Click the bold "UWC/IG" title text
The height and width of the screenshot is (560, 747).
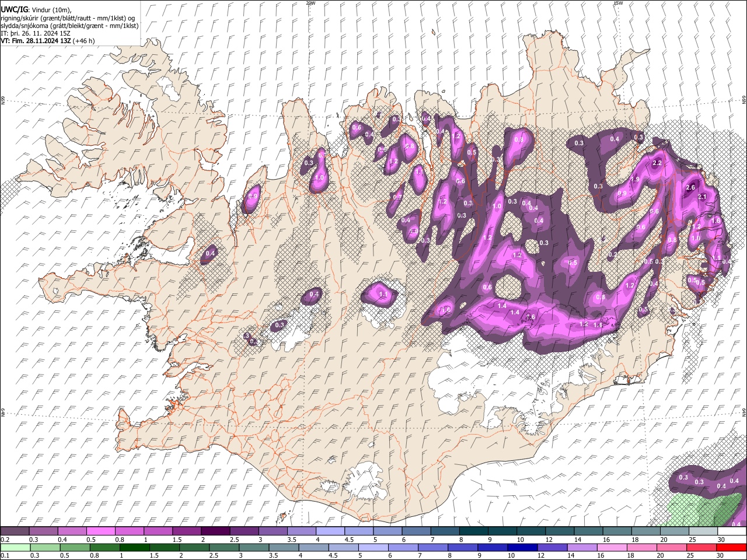point(13,10)
